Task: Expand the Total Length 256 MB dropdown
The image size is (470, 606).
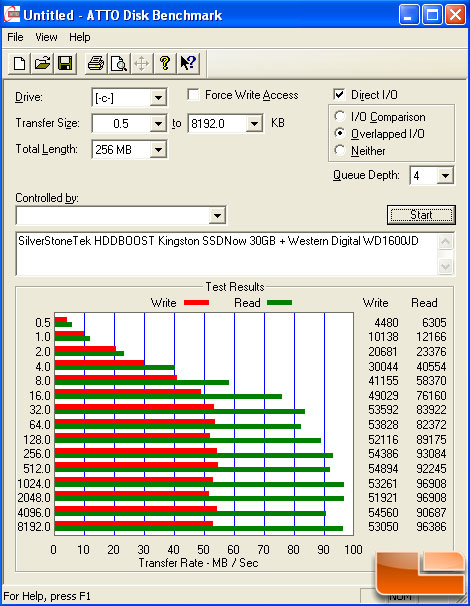Action: click(158, 150)
